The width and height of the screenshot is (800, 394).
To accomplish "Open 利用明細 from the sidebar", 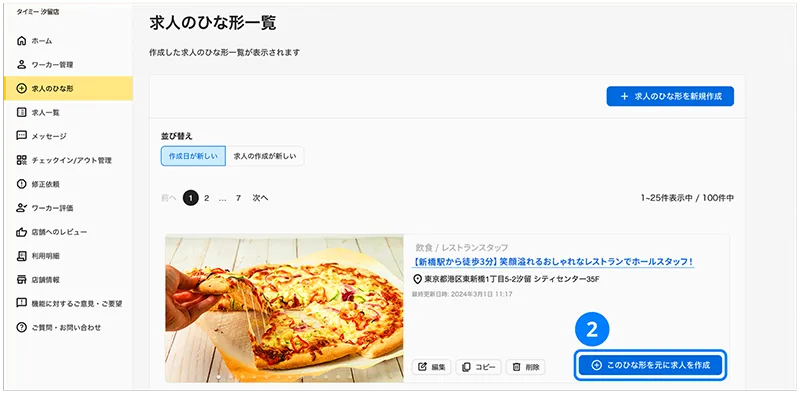I will 68,256.
